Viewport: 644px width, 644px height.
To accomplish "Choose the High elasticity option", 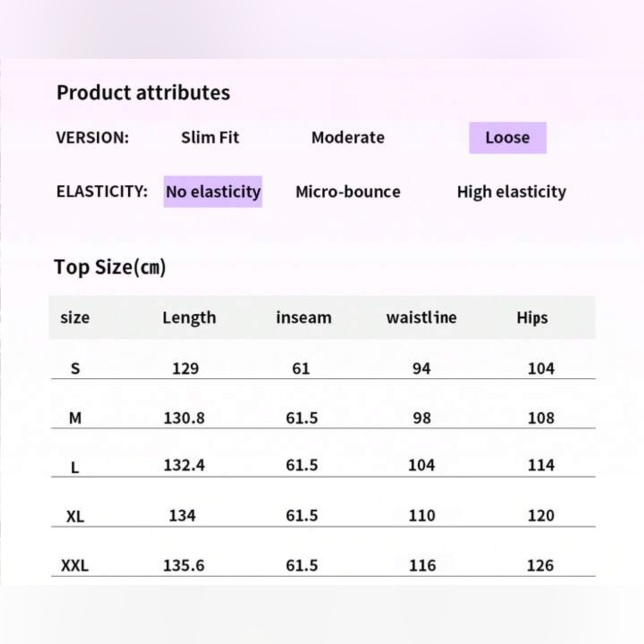I will click(x=511, y=192).
